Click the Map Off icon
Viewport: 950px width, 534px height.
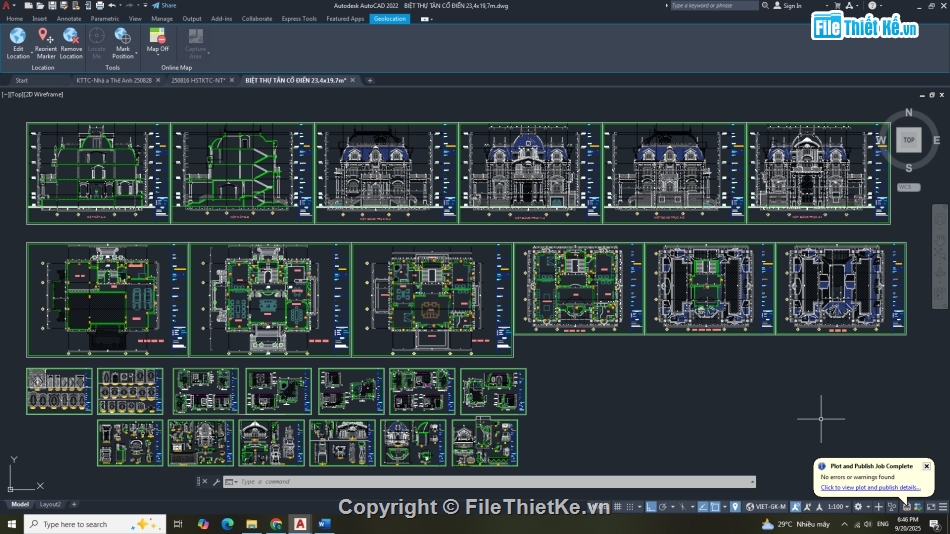coord(157,36)
